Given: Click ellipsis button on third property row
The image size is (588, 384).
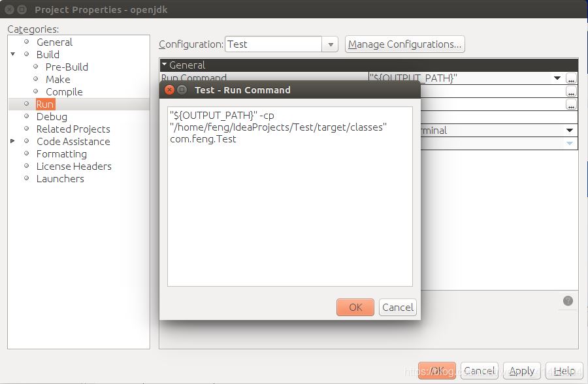Looking at the screenshot, I should [x=571, y=104].
